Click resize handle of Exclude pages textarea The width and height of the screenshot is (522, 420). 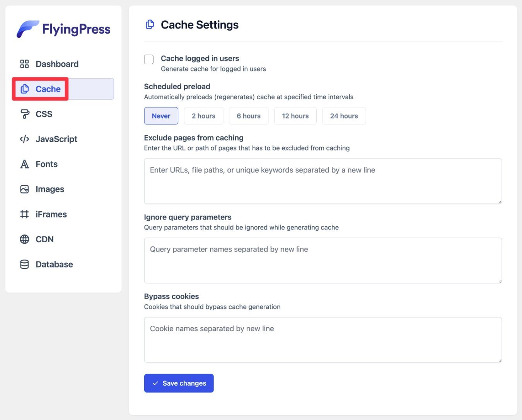(x=500, y=202)
